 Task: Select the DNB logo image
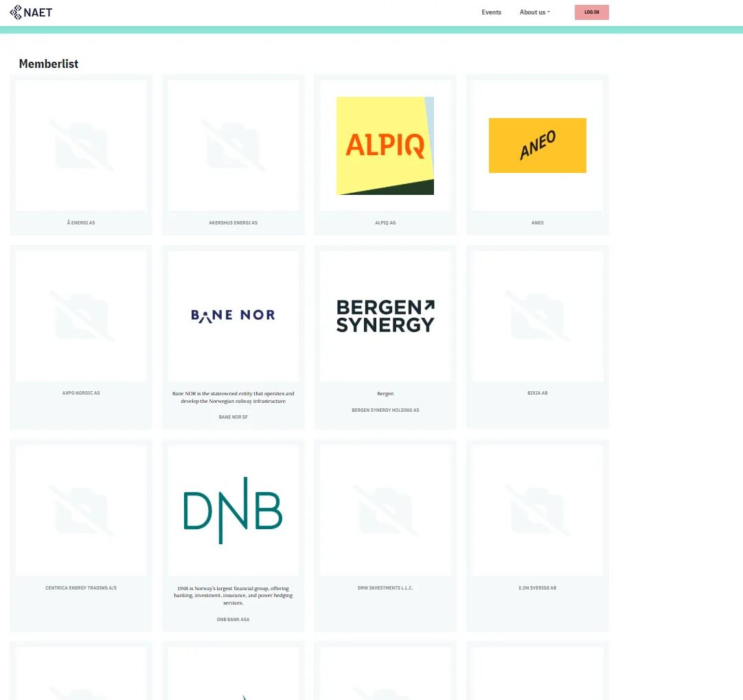[x=233, y=511]
